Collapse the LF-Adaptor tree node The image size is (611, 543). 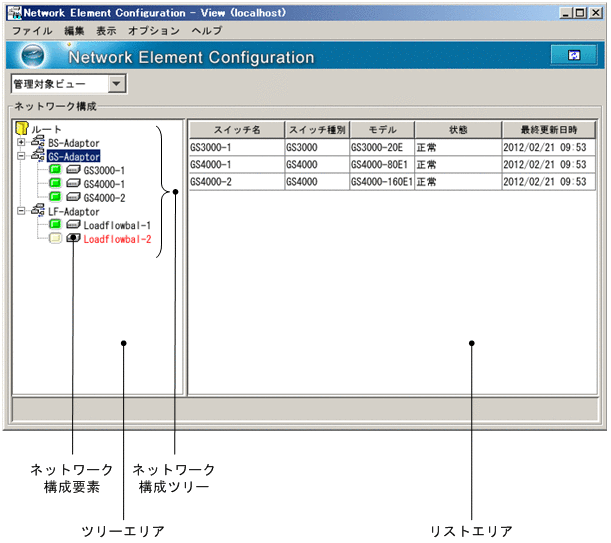(21, 212)
